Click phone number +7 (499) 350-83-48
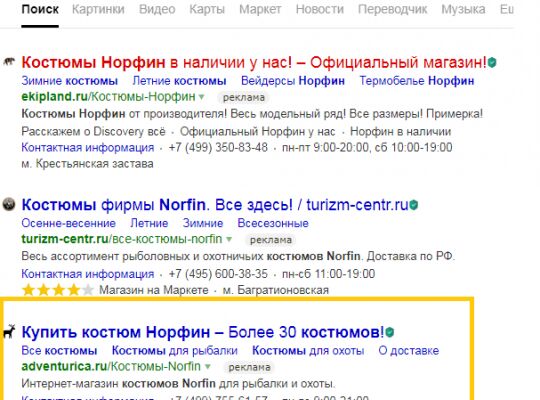540x400 pixels. 218,147
